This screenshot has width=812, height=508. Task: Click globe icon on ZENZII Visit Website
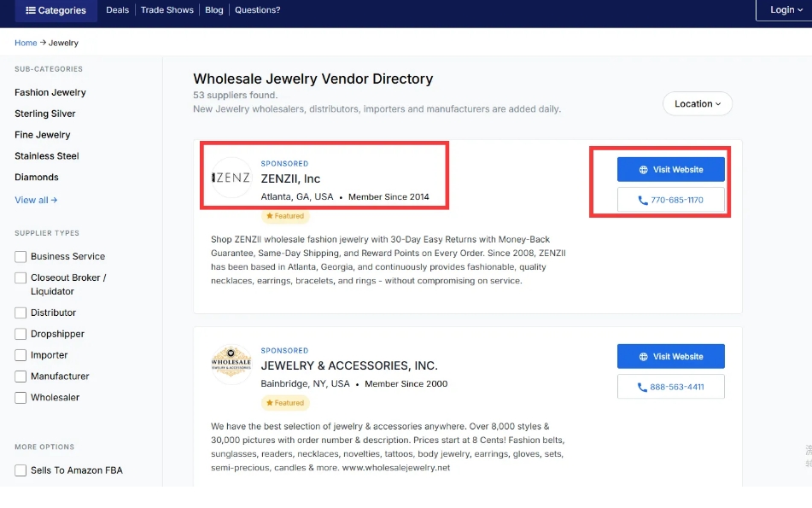643,170
